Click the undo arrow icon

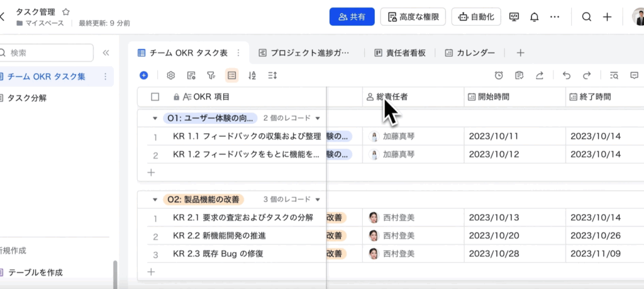coord(567,75)
